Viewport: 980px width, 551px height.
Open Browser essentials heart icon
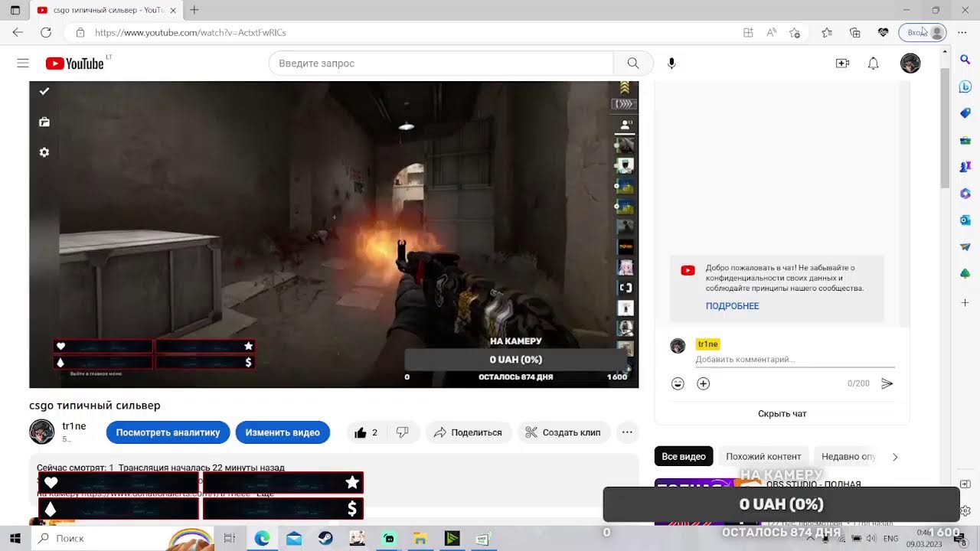[x=884, y=33]
